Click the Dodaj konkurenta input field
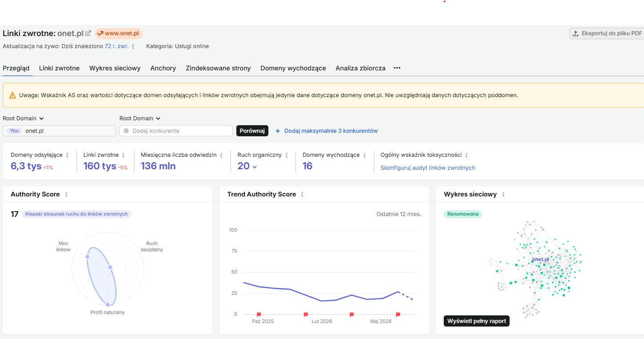644x339 pixels. click(x=176, y=131)
